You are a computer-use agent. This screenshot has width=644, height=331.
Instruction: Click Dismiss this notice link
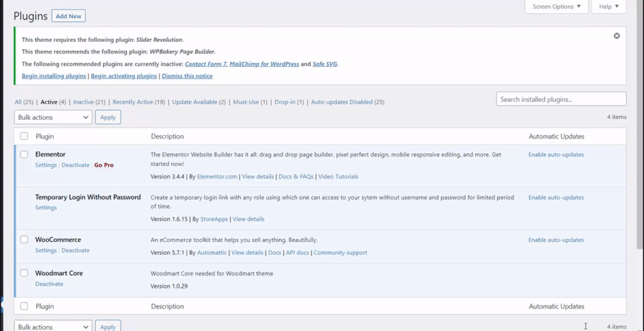coord(187,76)
